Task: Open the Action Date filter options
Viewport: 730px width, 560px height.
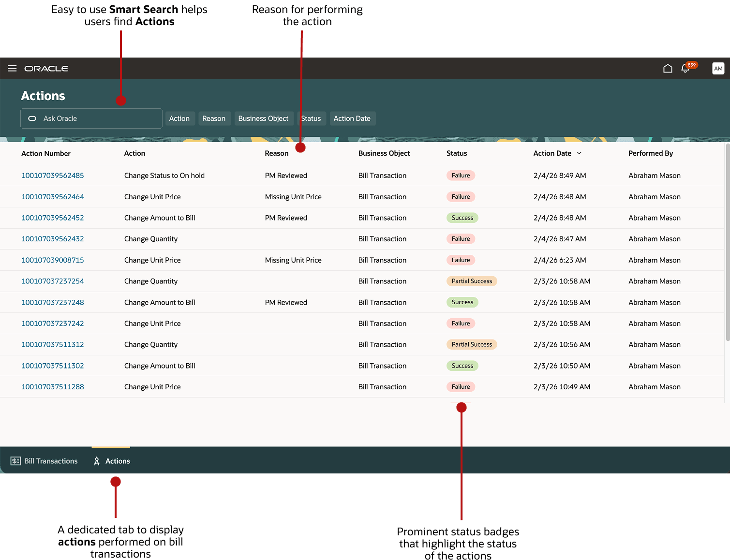Action: [352, 118]
